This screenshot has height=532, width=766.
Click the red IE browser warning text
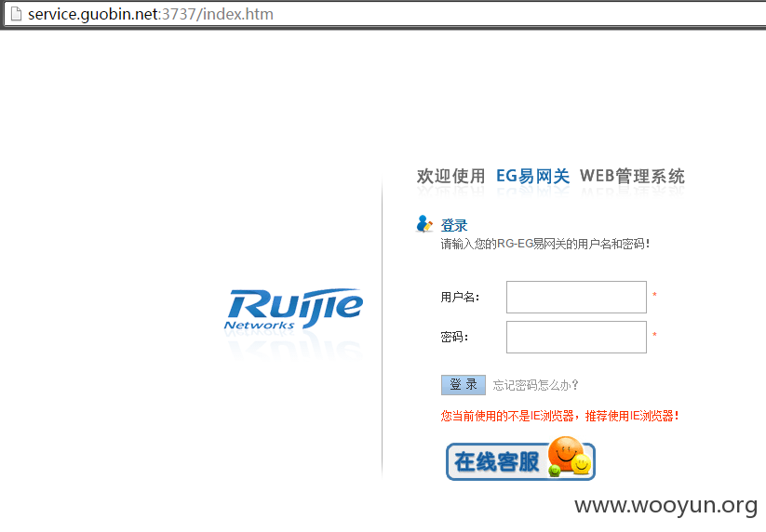(560, 416)
